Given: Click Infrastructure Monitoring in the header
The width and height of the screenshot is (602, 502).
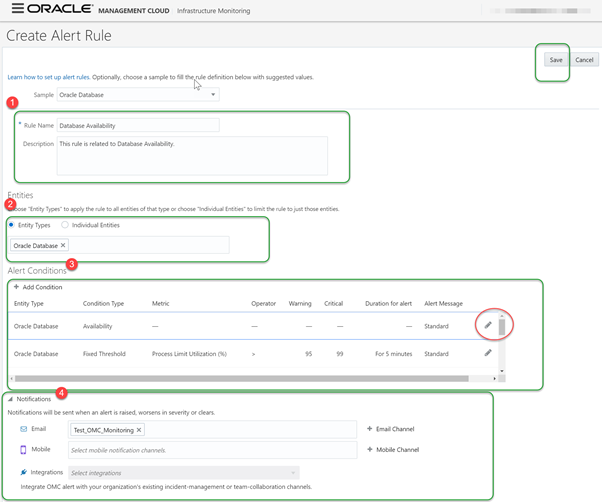Looking at the screenshot, I should (213, 11).
